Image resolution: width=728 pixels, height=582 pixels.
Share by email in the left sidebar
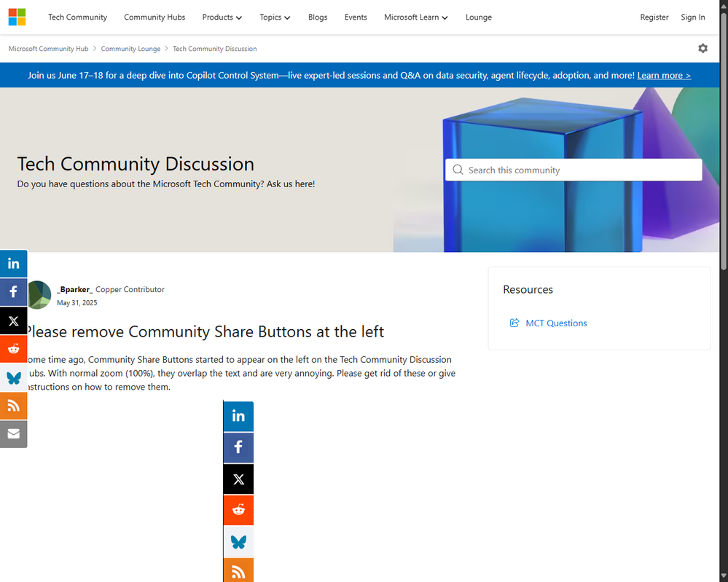pos(13,434)
